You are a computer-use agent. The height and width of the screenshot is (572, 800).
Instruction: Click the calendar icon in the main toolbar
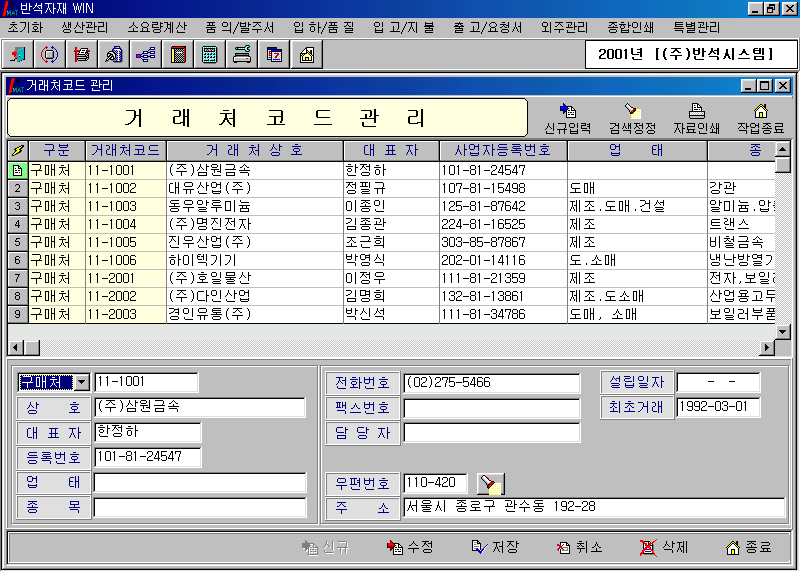274,54
